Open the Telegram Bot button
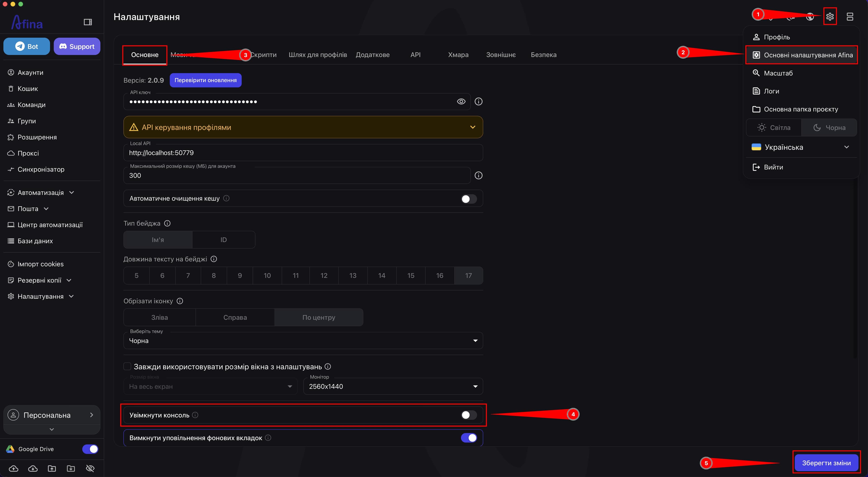Screen dimensions: 868x477 click(27, 47)
